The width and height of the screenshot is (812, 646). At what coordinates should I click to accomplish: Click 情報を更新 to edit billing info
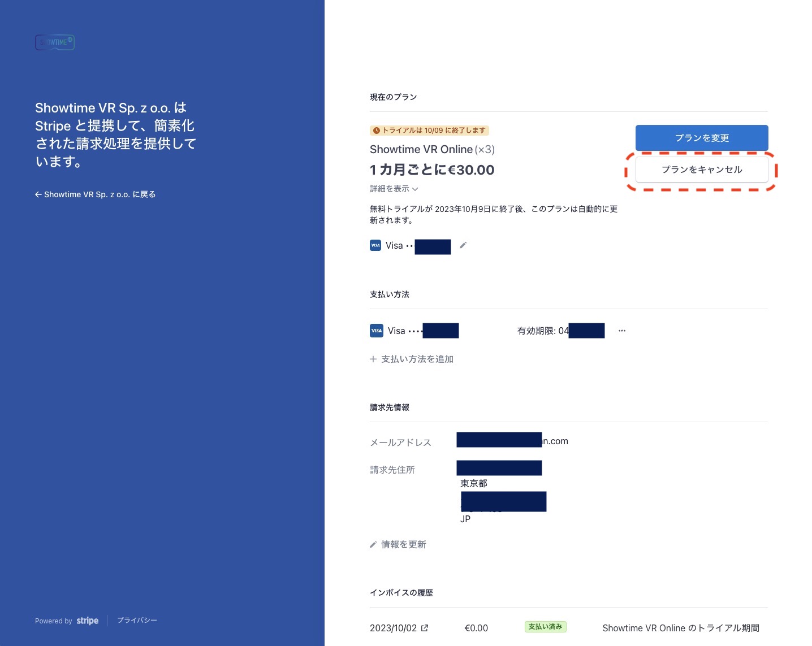403,544
